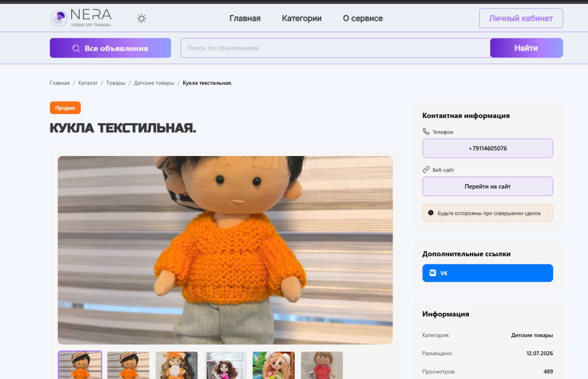The image size is (588, 379).
Task: Toggle the light/dark theme sun icon
Action: 141,18
